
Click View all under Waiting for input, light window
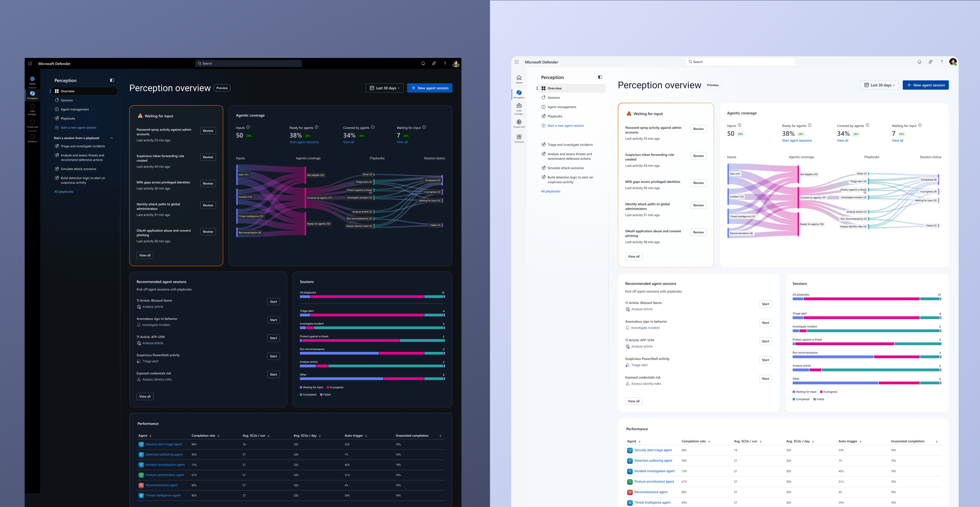633,257
